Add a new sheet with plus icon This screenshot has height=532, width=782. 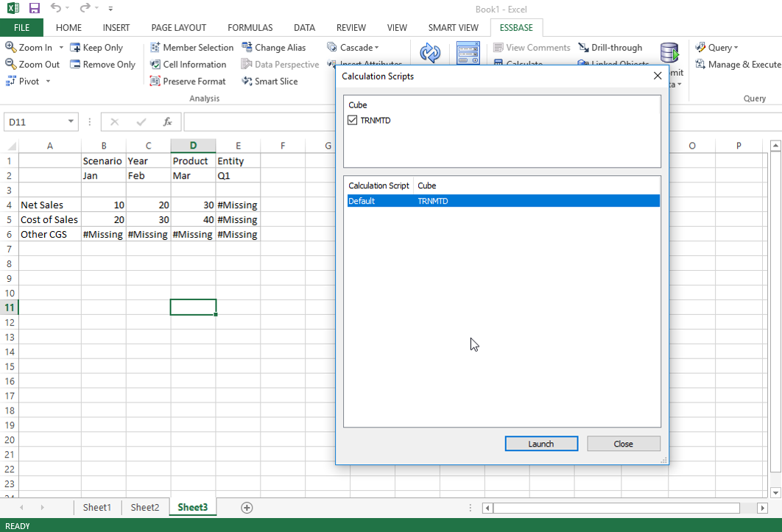(x=247, y=508)
